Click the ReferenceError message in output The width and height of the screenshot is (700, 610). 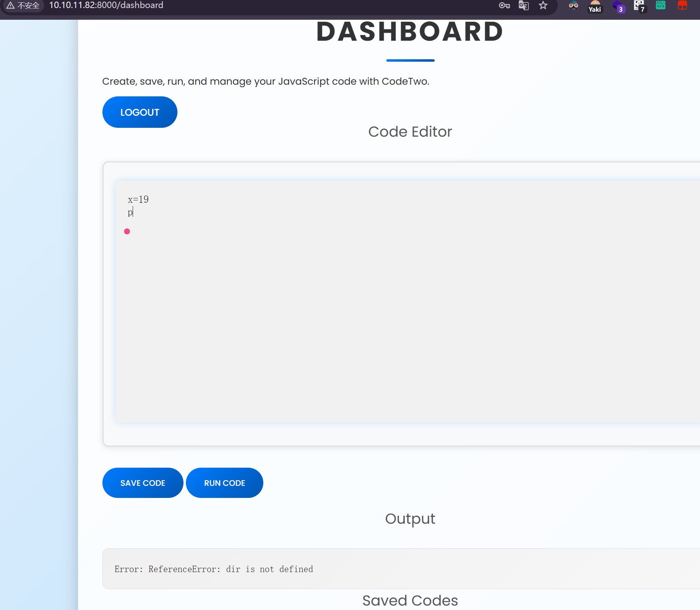click(214, 569)
